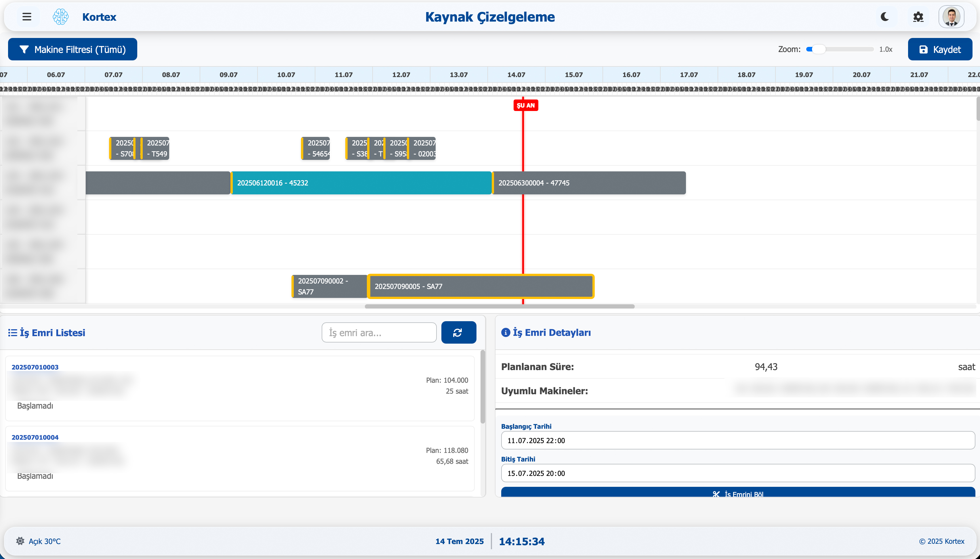This screenshot has height=559, width=980.
Task: Click the user profile avatar
Action: [952, 16]
